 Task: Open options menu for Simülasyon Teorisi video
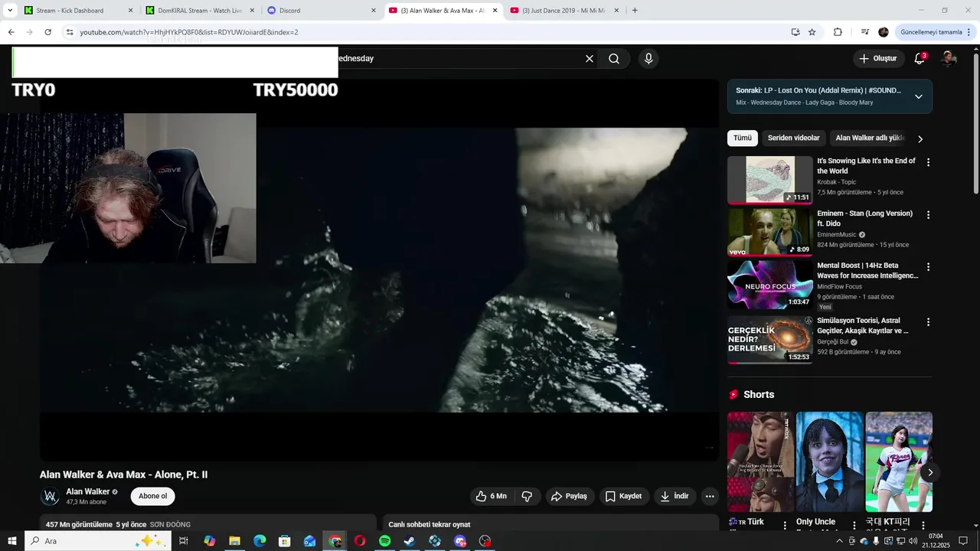click(x=928, y=322)
